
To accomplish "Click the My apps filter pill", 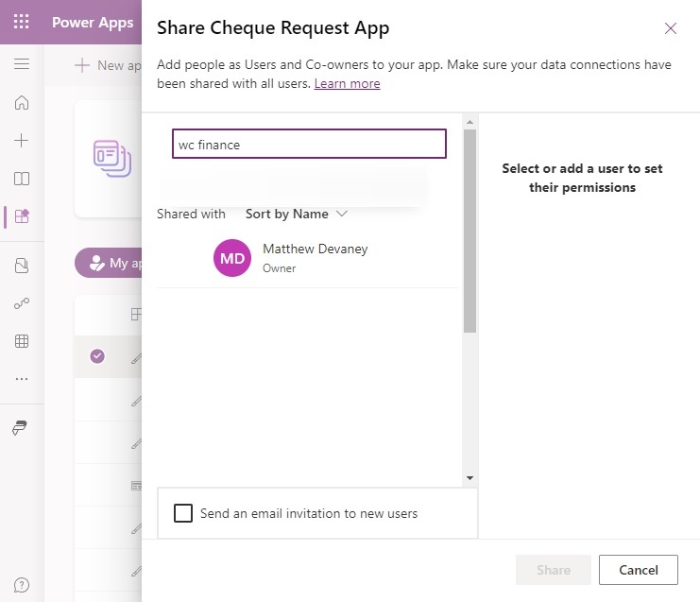I will tap(109, 263).
